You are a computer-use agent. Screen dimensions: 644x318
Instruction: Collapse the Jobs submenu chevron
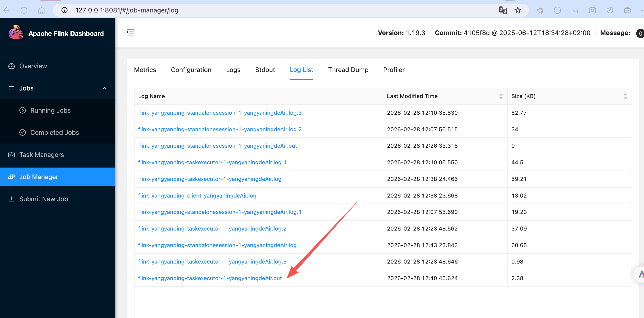(x=105, y=88)
